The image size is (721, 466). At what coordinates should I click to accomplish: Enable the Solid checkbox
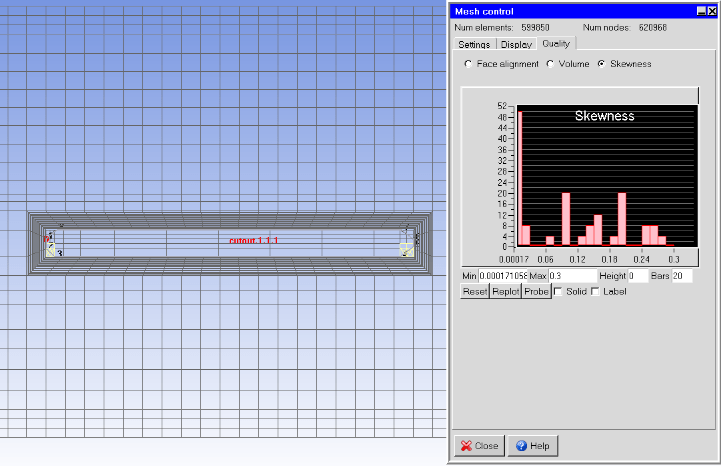coord(558,291)
